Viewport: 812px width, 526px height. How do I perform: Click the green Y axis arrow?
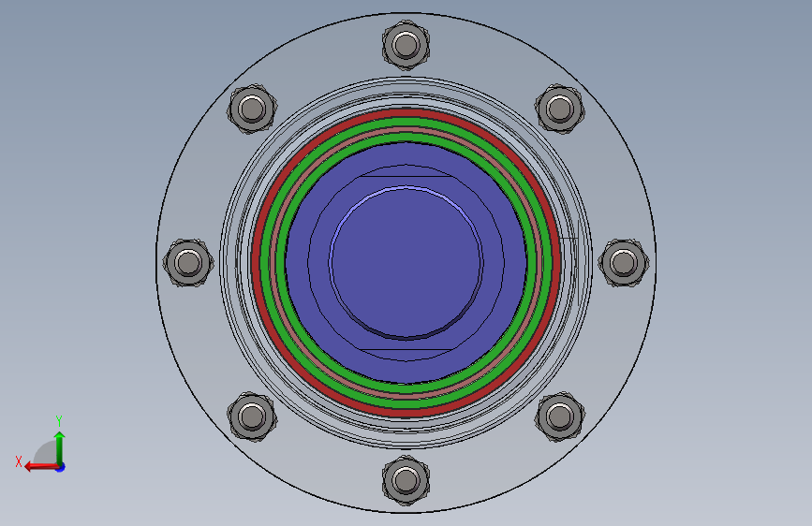[x=60, y=447]
